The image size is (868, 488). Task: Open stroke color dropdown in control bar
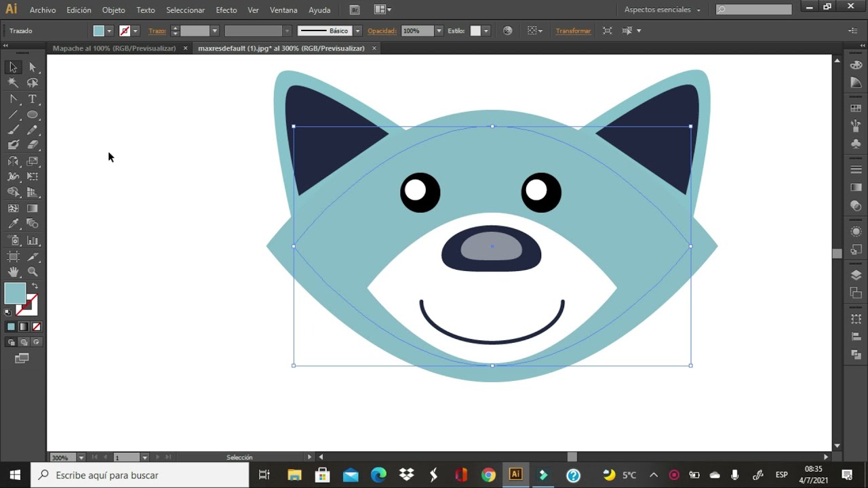(135, 30)
